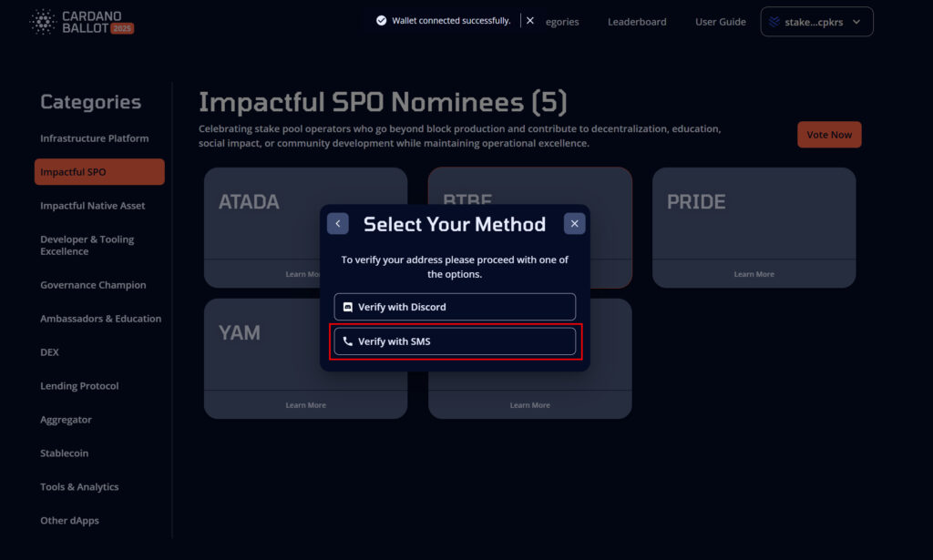The height and width of the screenshot is (560, 933).
Task: Go back using the modal's left chevron
Action: tap(337, 223)
